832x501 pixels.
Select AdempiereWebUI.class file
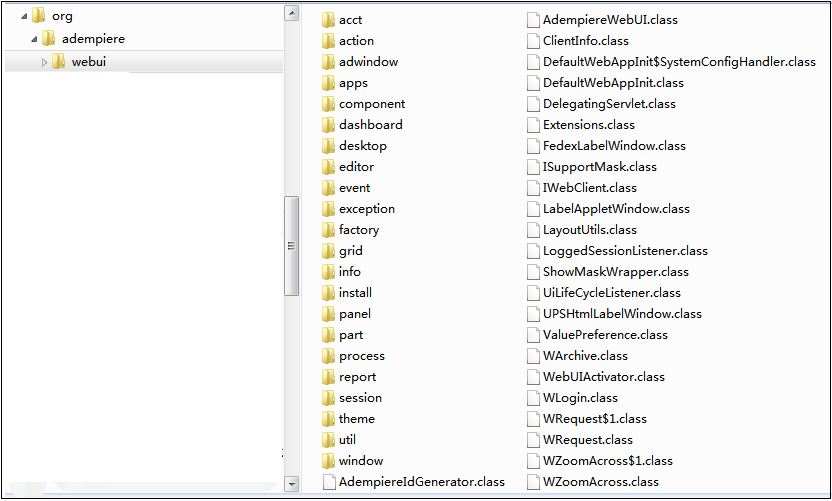[x=602, y=20]
